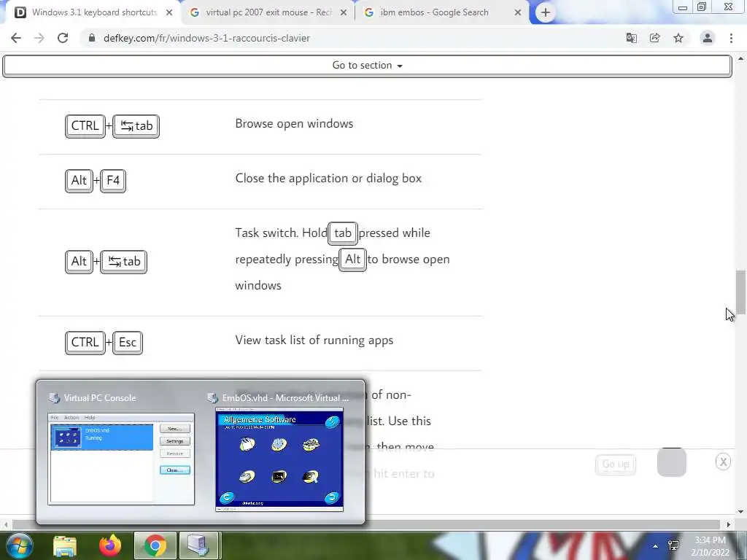This screenshot has height=560, width=747.
Task: Bookmark this page with the star
Action: click(678, 38)
